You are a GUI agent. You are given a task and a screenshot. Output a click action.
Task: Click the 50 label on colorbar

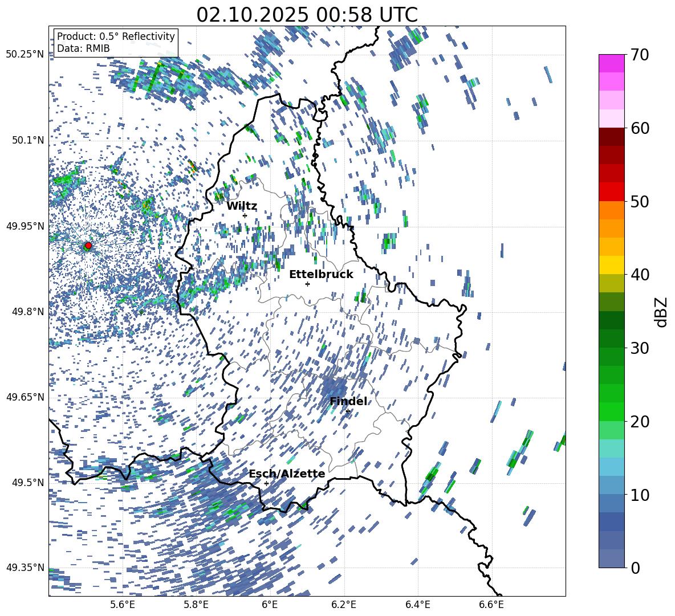640,202
